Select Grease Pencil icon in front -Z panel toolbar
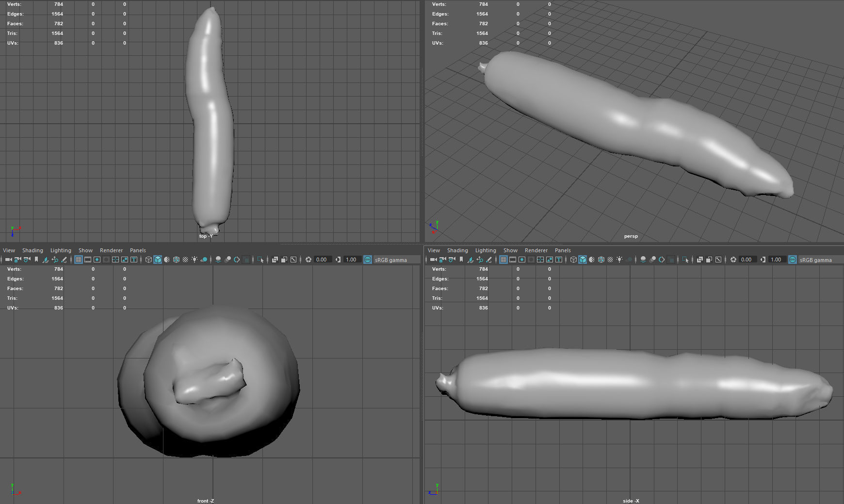 (x=64, y=260)
